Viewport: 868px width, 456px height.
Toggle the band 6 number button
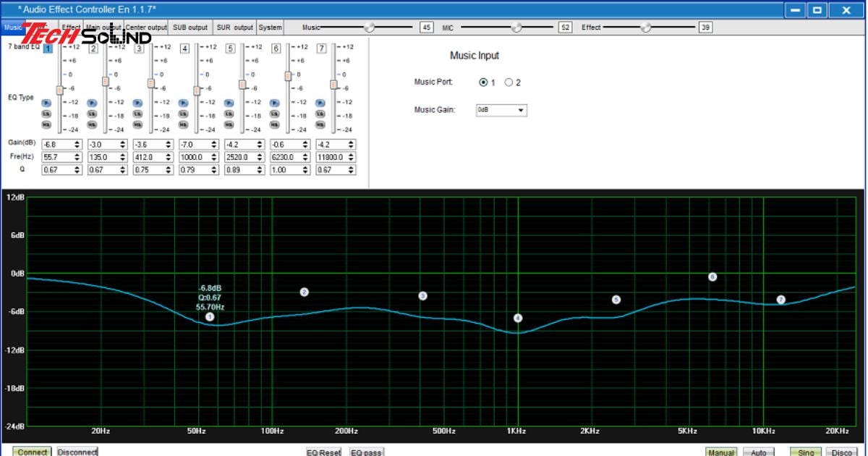coord(276,48)
